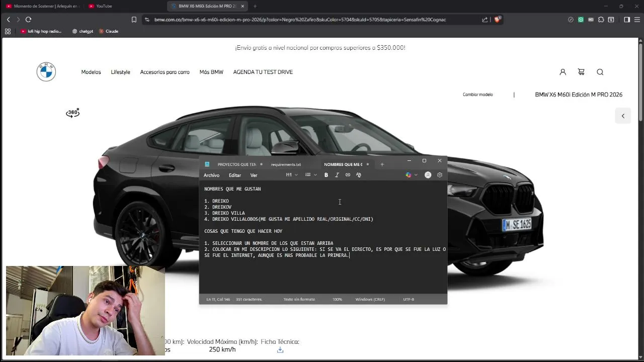Switch to Momento de Sostener browser tab
The width and height of the screenshot is (644, 362).
click(x=43, y=6)
